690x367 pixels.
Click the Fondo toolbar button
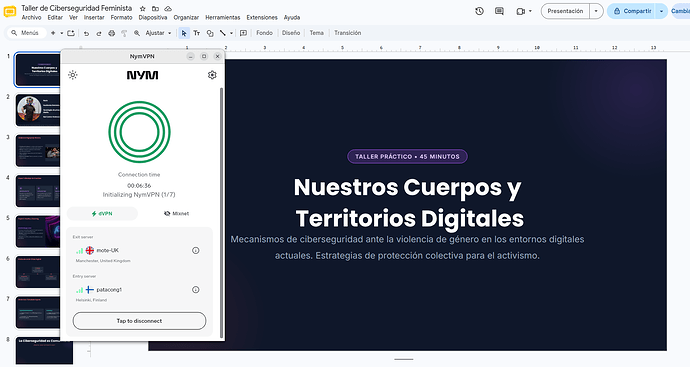(264, 33)
